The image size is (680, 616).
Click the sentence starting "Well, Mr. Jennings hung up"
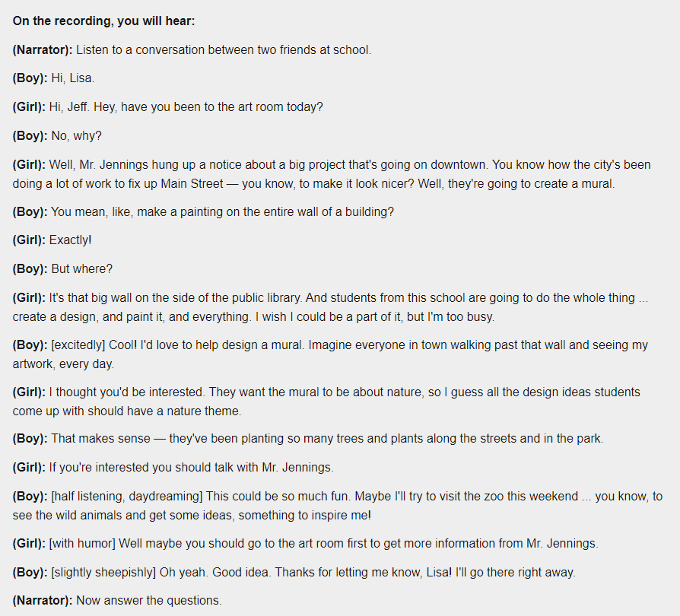(x=190, y=165)
